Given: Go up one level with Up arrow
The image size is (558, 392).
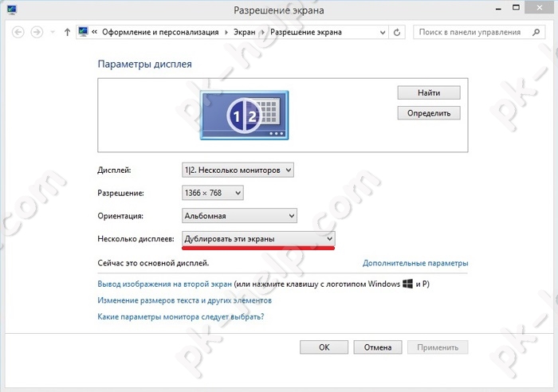Looking at the screenshot, I should coord(67,33).
